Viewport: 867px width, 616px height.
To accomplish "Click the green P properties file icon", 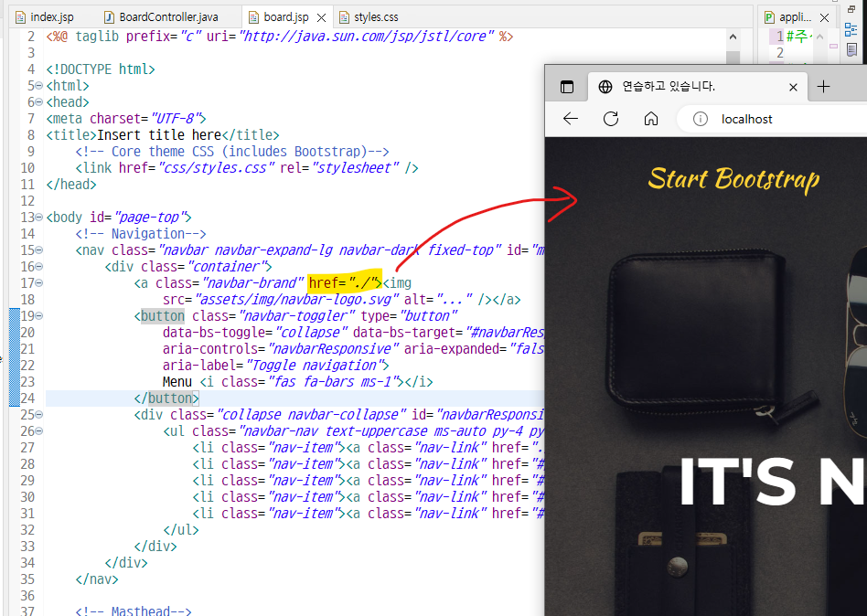I will 769,17.
